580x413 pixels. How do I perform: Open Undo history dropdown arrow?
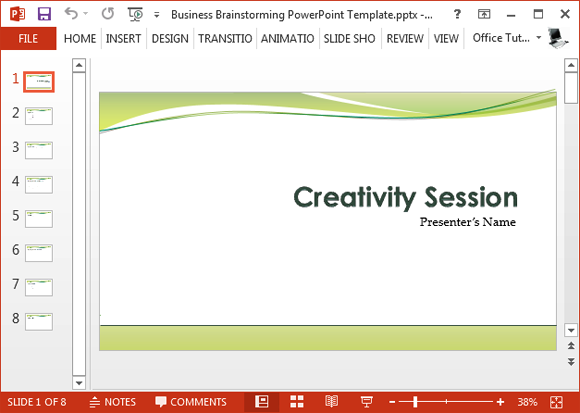click(x=85, y=14)
